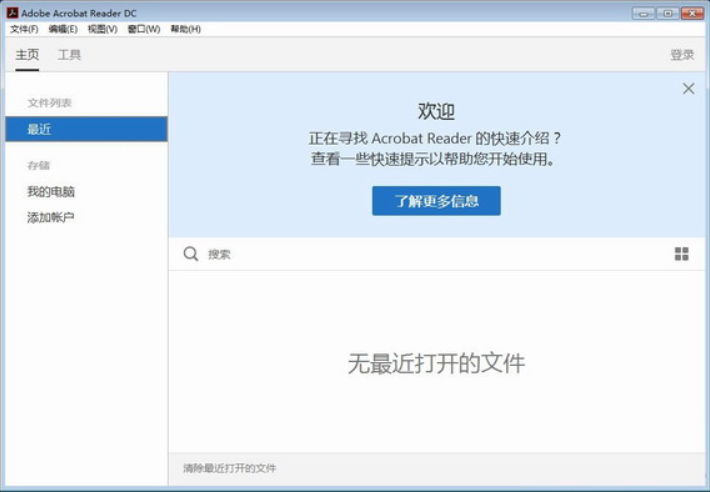Close the welcome banner with the X icon
Screen dimensions: 710x492
point(688,88)
